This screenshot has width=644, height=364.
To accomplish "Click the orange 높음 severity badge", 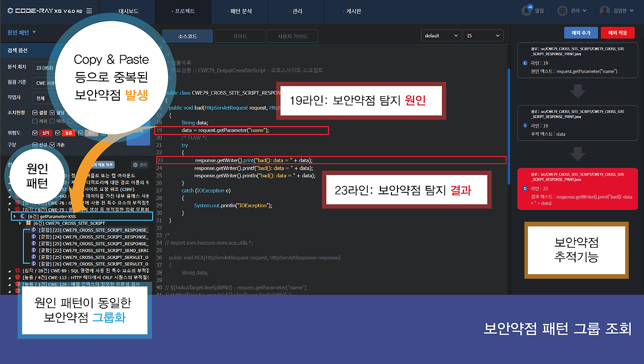I will [x=68, y=133].
